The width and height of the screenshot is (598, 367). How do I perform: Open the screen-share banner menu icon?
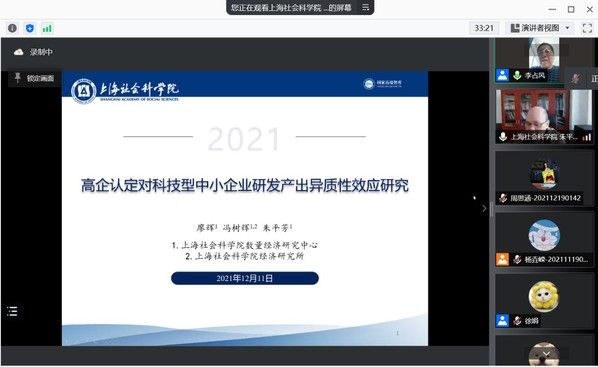click(x=365, y=7)
